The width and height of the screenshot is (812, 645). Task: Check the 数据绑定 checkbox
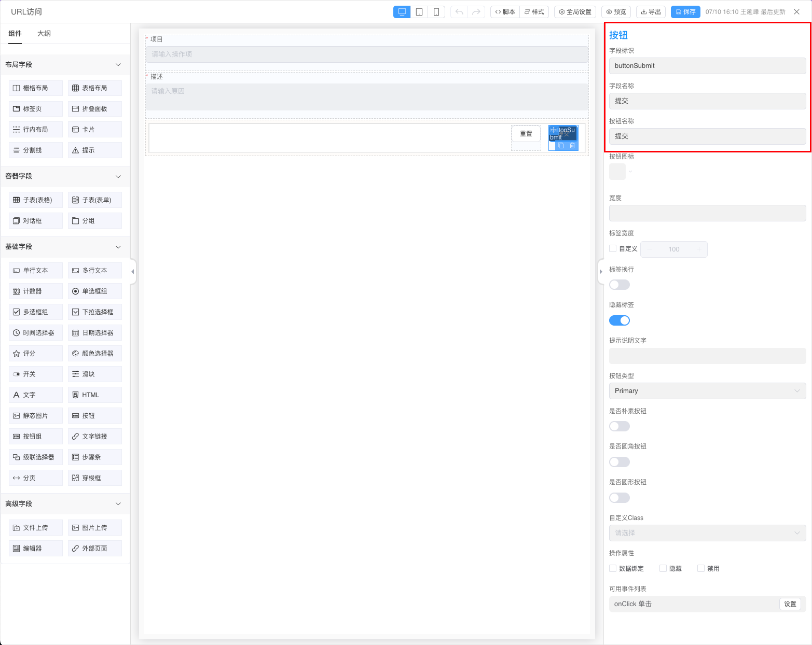pyautogui.click(x=613, y=568)
